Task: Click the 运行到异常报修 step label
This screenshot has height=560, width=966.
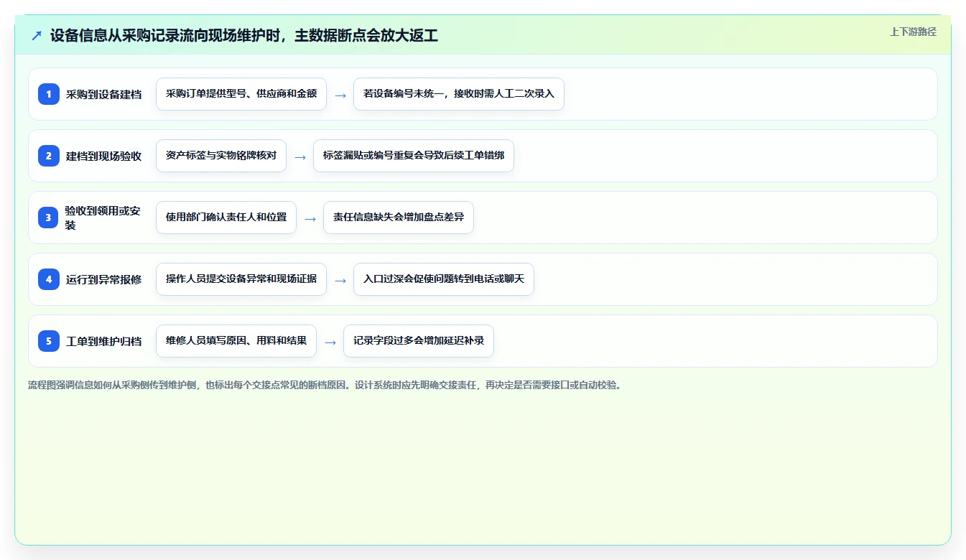Action: coord(103,279)
